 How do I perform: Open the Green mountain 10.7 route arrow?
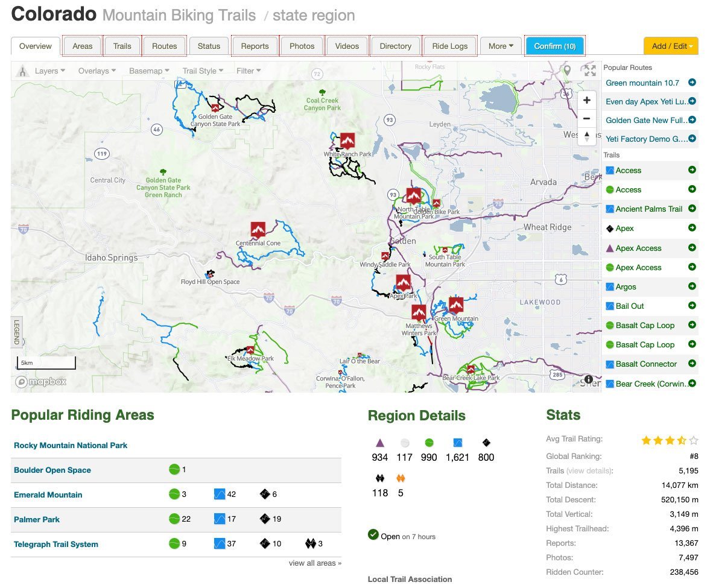click(x=692, y=83)
